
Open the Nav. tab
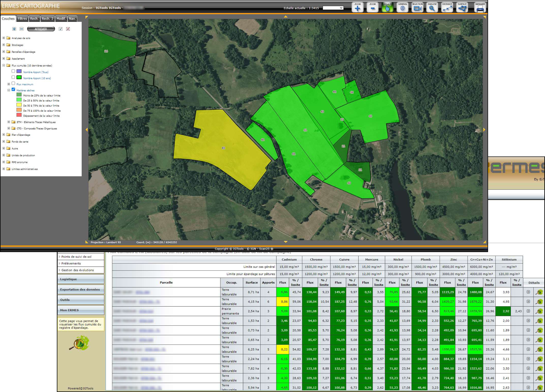click(x=72, y=19)
